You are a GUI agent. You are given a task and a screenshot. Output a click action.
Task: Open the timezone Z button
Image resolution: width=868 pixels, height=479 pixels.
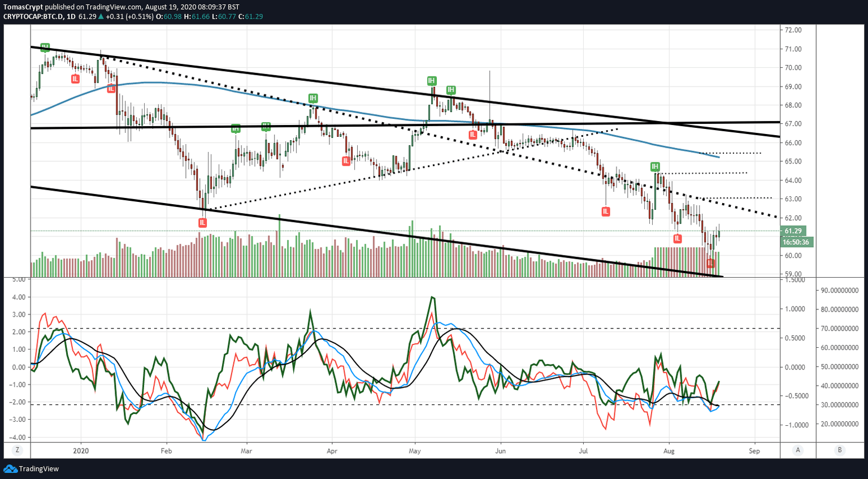(18, 450)
